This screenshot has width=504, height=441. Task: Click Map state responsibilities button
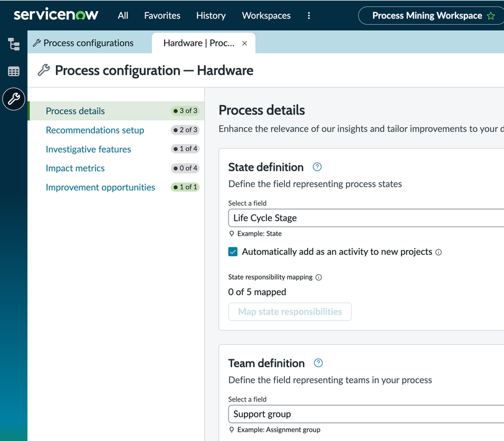tap(290, 311)
